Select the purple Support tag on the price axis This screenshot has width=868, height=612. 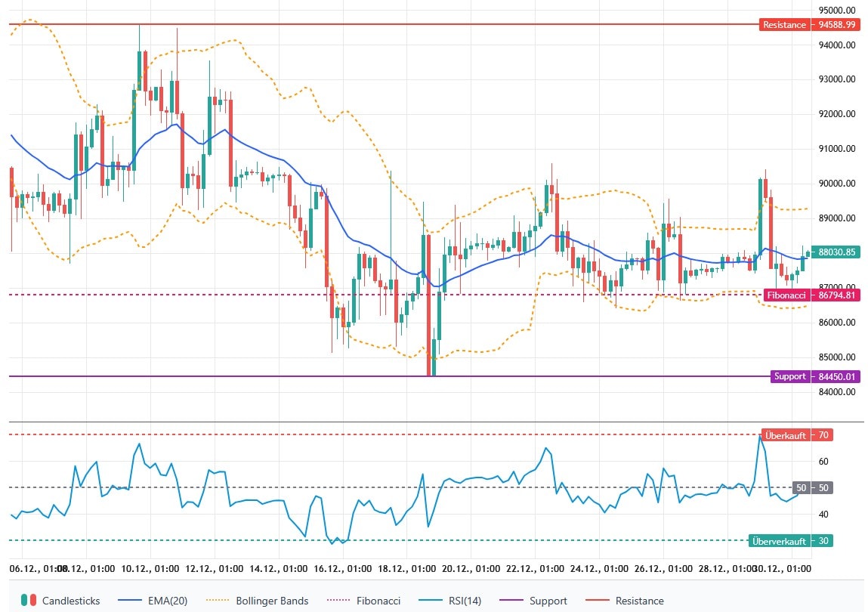click(x=789, y=376)
